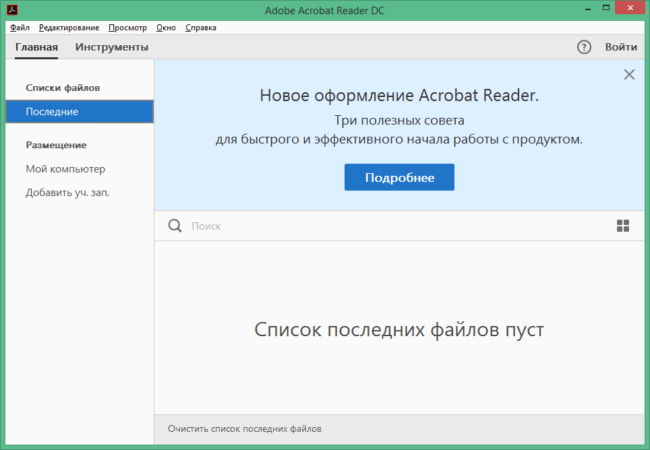Click Очистить список последних файлов
Viewport: 650px width, 450px height.
click(245, 429)
